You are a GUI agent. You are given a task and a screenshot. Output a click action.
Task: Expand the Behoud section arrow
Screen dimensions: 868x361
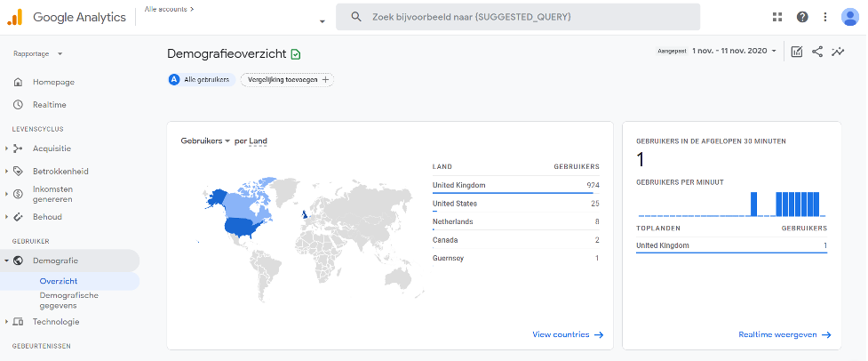click(6, 216)
